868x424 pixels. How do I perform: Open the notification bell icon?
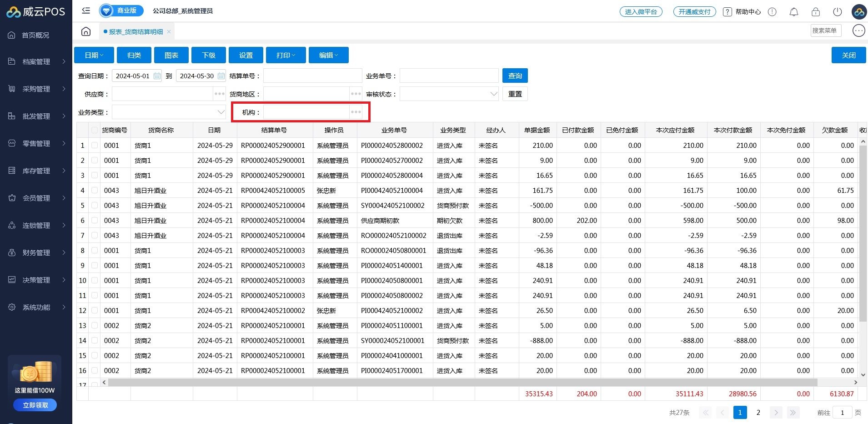(793, 12)
